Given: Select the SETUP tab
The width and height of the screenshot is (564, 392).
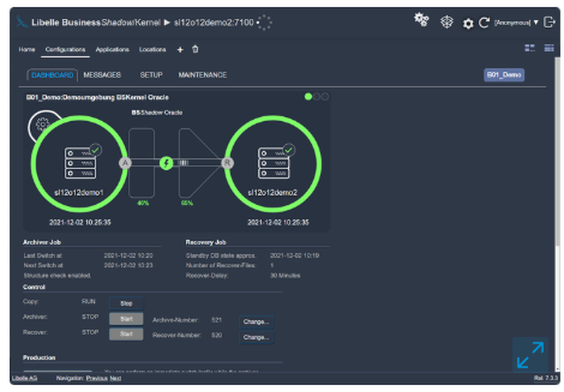Looking at the screenshot, I should [151, 75].
